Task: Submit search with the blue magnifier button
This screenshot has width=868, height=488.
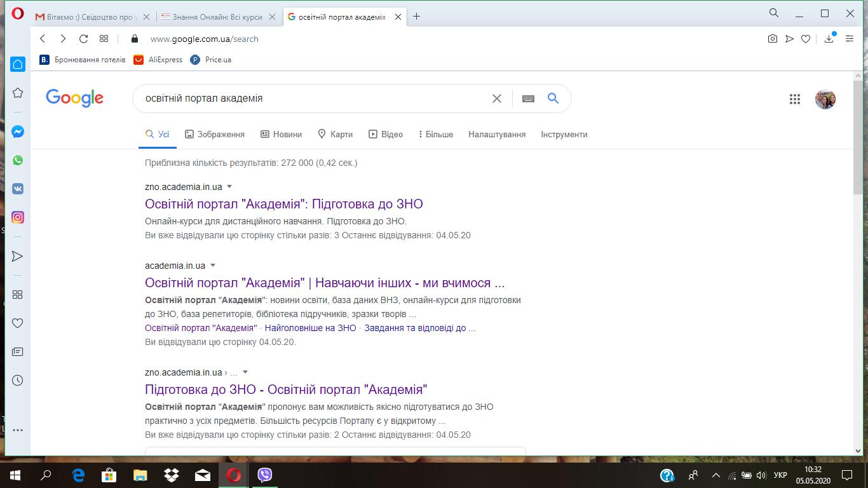Action: point(553,98)
